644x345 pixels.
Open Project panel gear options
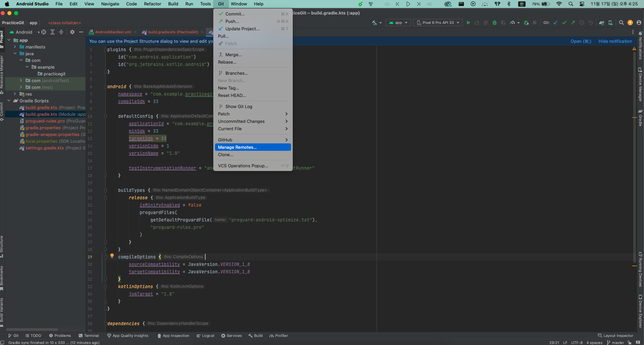(72, 32)
